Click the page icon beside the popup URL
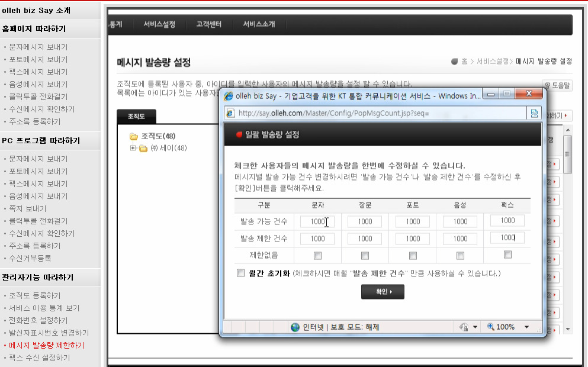 230,113
